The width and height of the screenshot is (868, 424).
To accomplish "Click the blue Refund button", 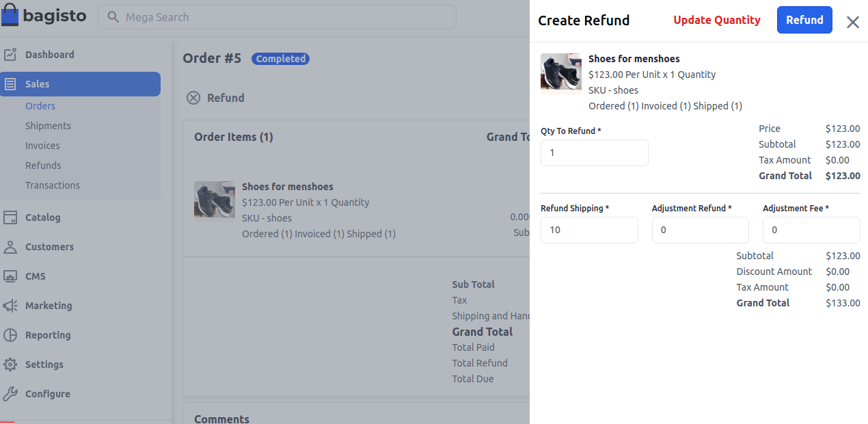I will coord(804,20).
